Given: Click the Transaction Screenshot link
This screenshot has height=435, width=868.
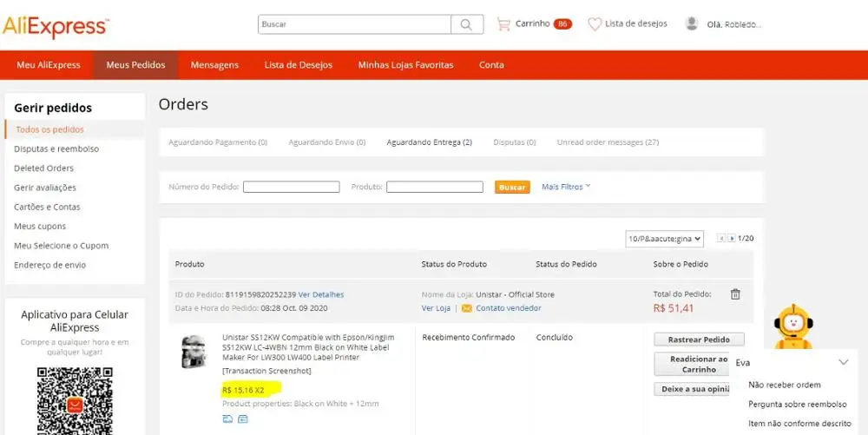Looking at the screenshot, I should (x=266, y=371).
